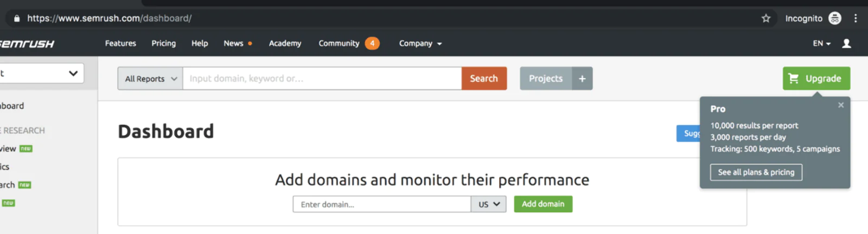This screenshot has height=234, width=868.
Task: Open the US country database dropdown
Action: [x=488, y=204]
